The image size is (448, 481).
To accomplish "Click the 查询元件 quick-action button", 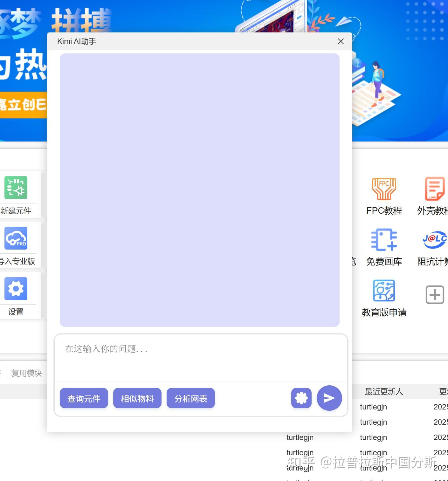I will pos(84,398).
